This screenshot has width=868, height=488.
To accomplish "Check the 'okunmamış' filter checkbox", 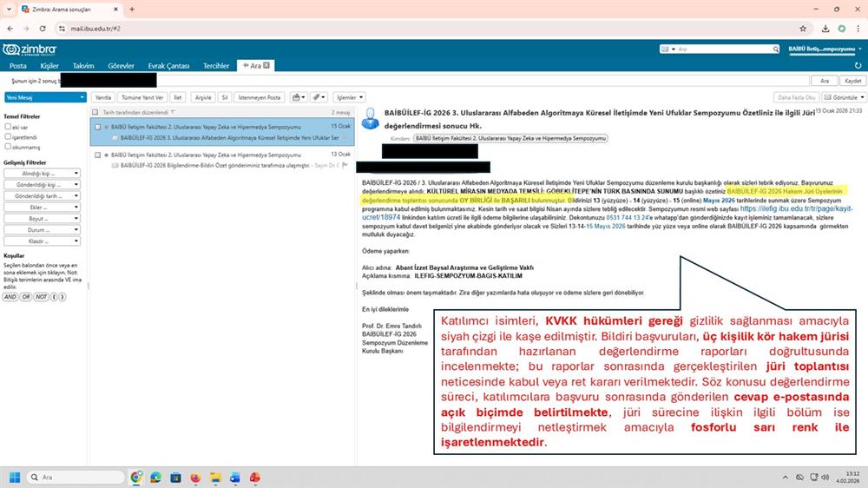I will click(x=8, y=147).
